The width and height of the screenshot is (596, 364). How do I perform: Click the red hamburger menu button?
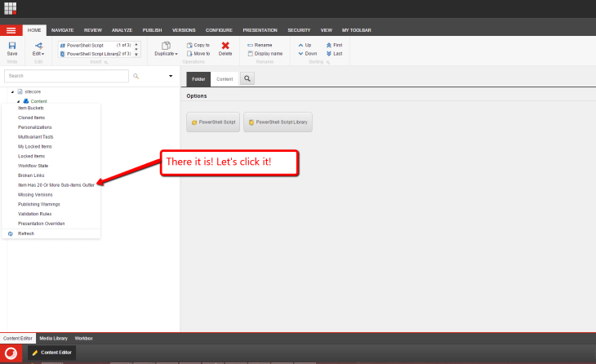[11, 30]
